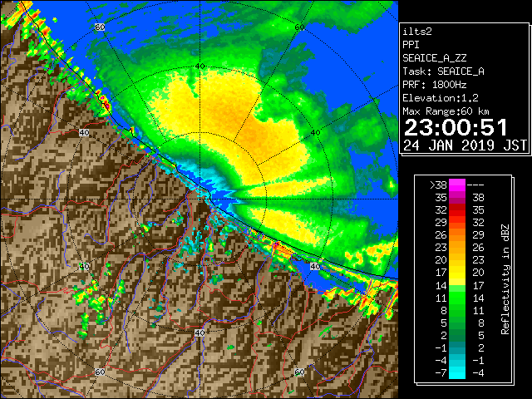Click the 60 km ring label south-east
The image size is (532, 399).
tap(299, 372)
